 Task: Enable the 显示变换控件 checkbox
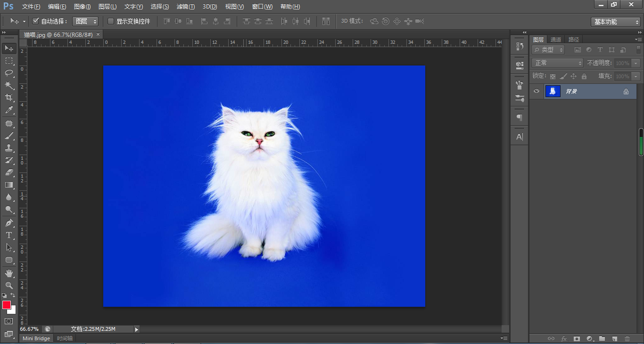coord(111,21)
